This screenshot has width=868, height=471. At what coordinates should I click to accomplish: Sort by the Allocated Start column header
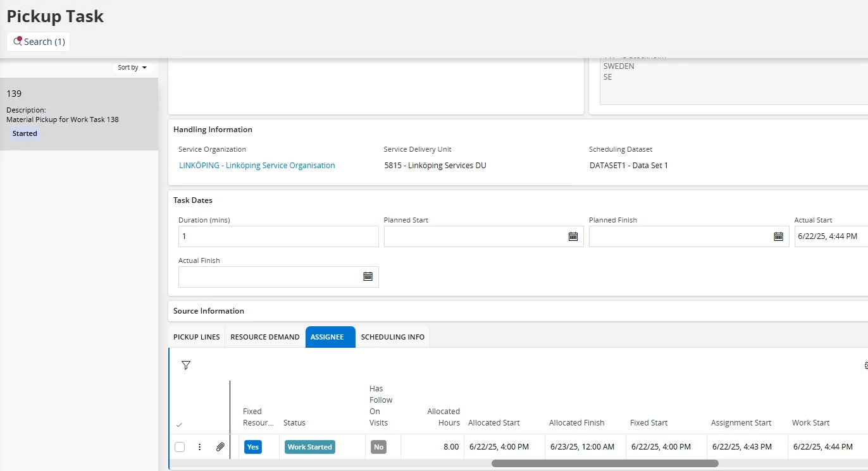494,423
